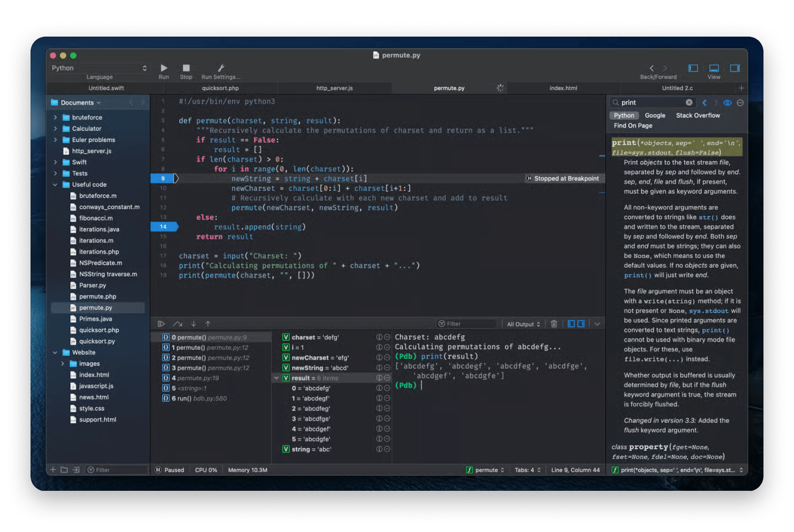The width and height of the screenshot is (794, 532).
Task: Collapse the result variable list
Action: point(276,378)
